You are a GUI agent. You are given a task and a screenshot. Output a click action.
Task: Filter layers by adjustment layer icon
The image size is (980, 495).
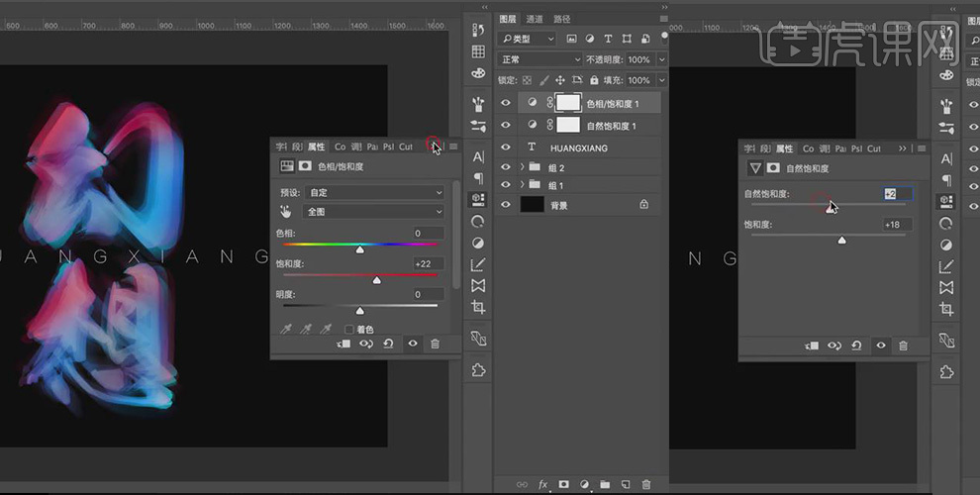pos(589,39)
